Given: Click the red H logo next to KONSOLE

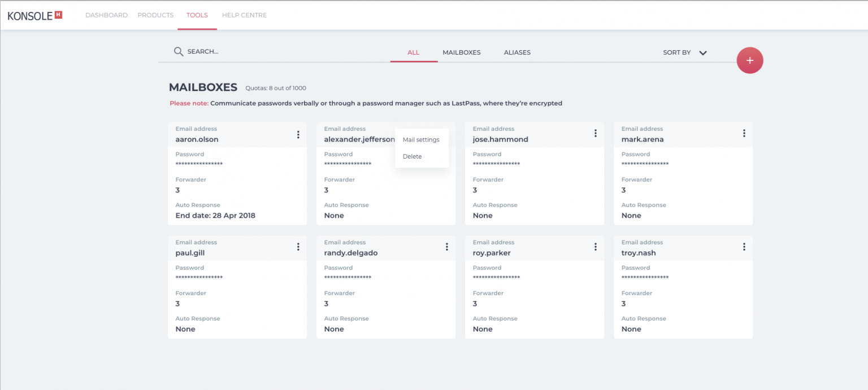Looking at the screenshot, I should 59,15.
